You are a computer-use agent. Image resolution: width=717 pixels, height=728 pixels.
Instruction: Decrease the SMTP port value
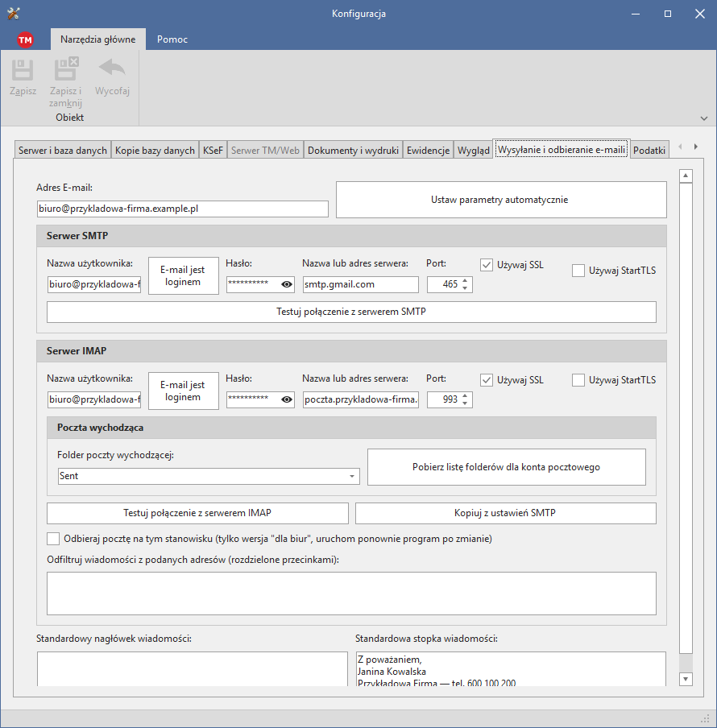click(465, 287)
